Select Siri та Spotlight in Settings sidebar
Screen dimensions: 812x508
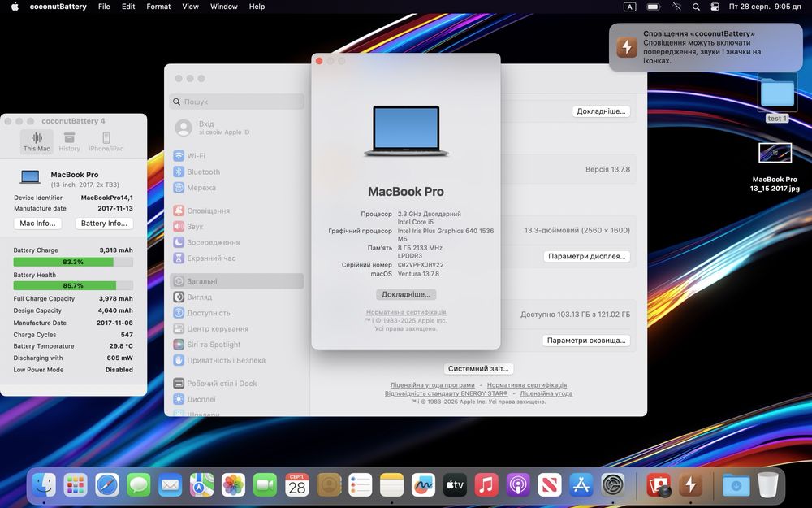tap(236, 345)
